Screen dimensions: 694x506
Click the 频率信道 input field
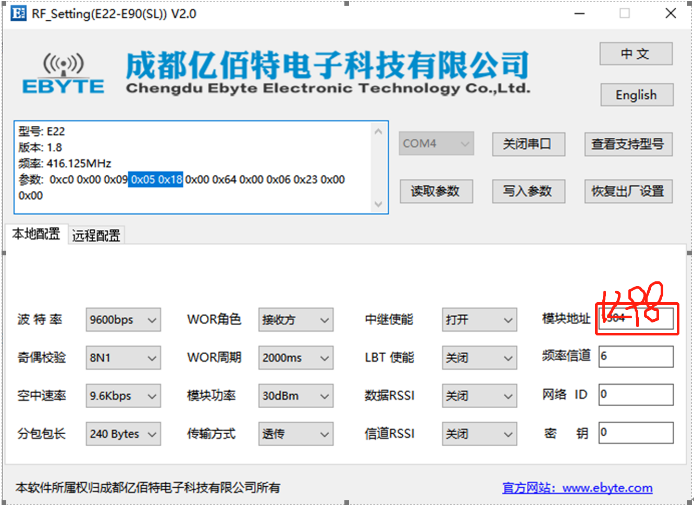tap(635, 356)
